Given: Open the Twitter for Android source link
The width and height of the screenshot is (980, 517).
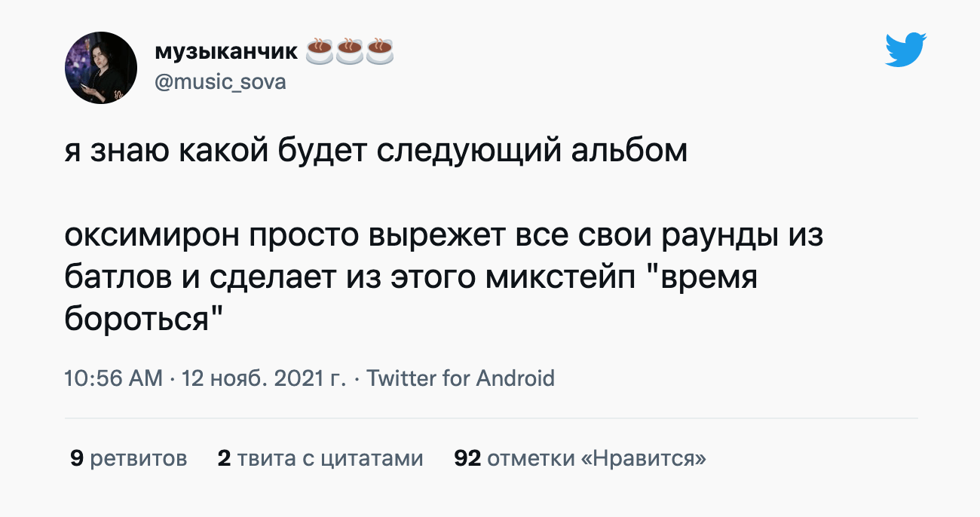Looking at the screenshot, I should (x=461, y=378).
